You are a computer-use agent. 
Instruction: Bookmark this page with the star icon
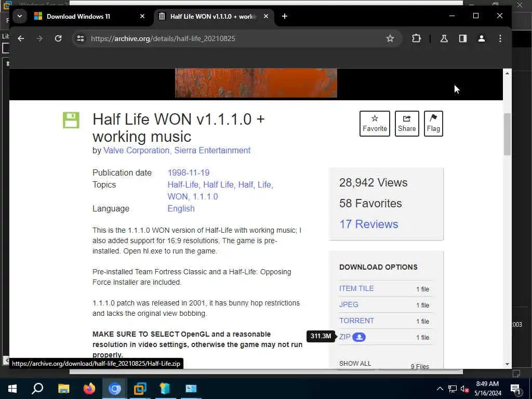click(x=390, y=38)
